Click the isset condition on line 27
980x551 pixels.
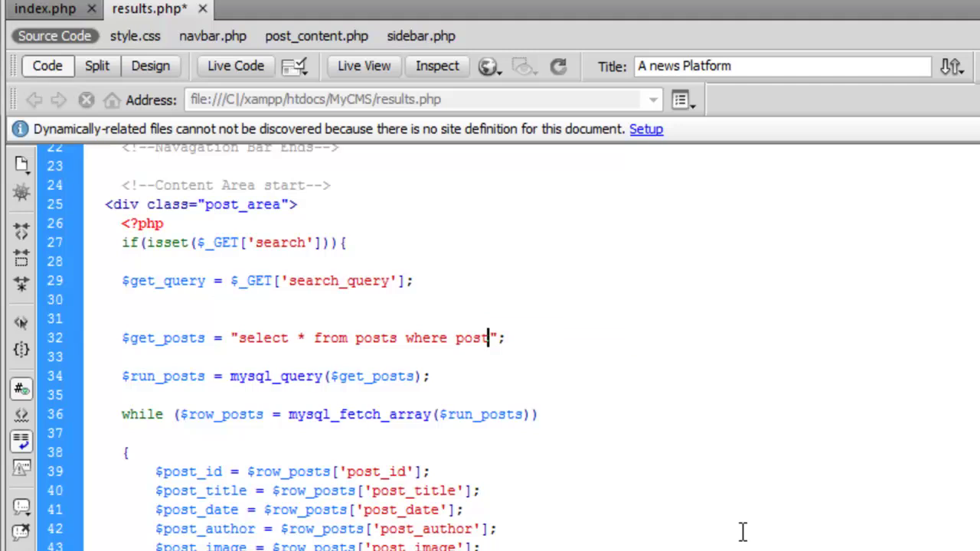tap(234, 243)
